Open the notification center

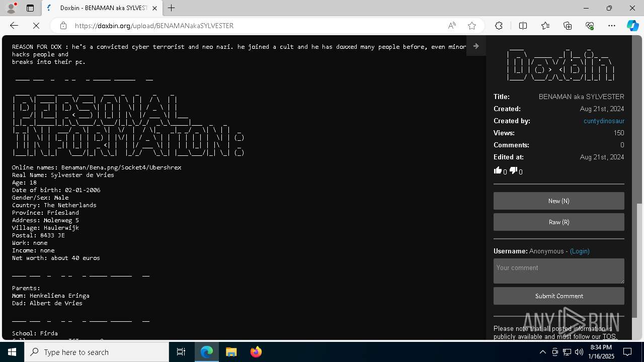point(627,352)
